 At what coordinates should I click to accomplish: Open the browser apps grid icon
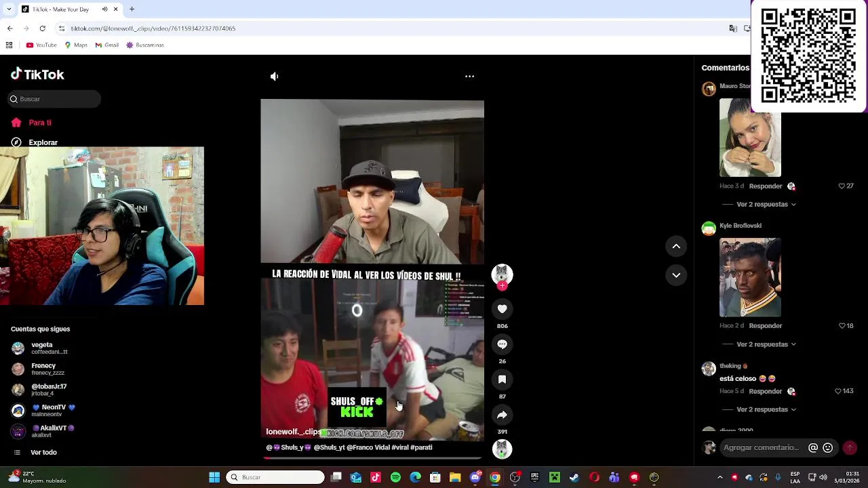coord(9,45)
